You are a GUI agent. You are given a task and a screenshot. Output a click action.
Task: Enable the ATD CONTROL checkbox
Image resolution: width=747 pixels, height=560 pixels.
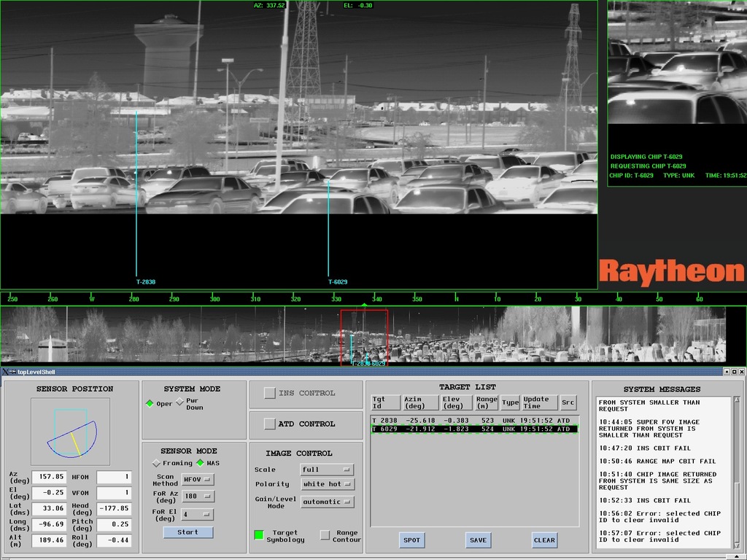[x=270, y=424]
